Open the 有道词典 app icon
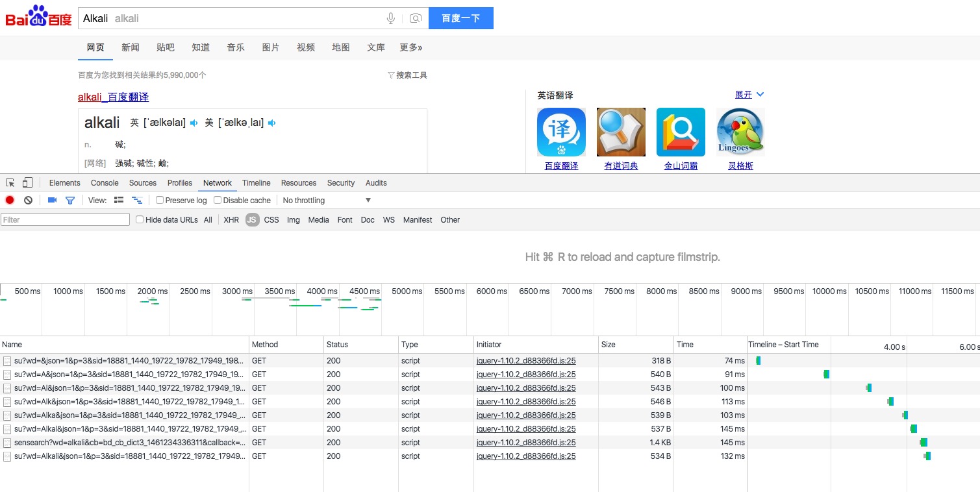 (621, 132)
